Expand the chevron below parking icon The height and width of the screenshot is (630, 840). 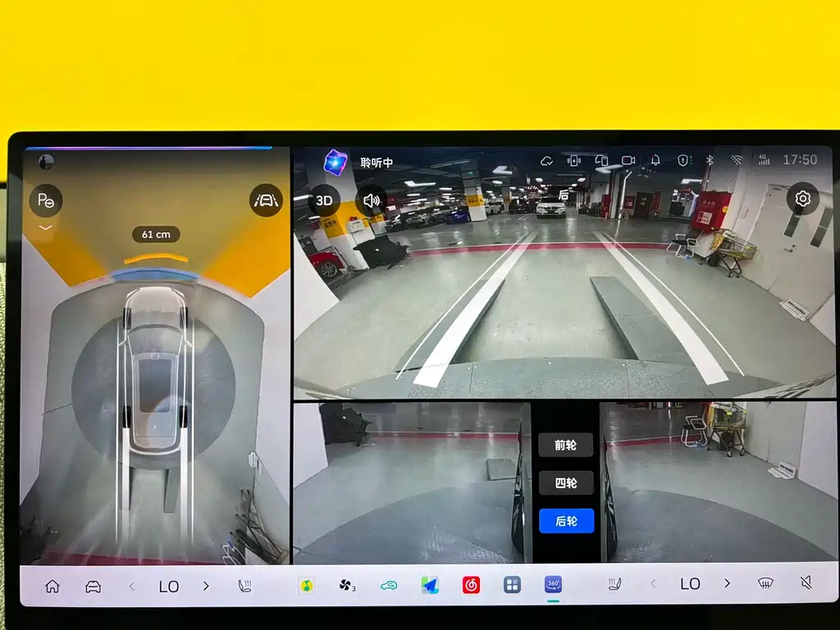(x=46, y=228)
